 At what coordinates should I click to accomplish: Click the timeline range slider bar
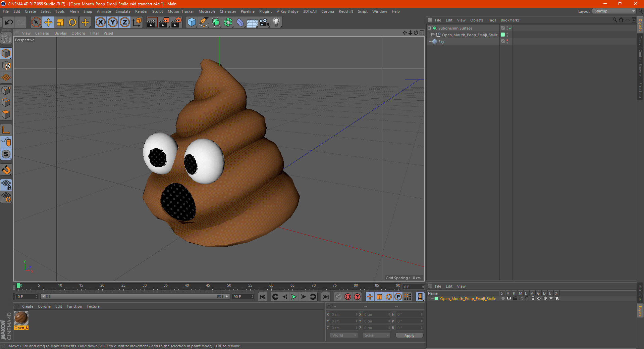pos(135,296)
